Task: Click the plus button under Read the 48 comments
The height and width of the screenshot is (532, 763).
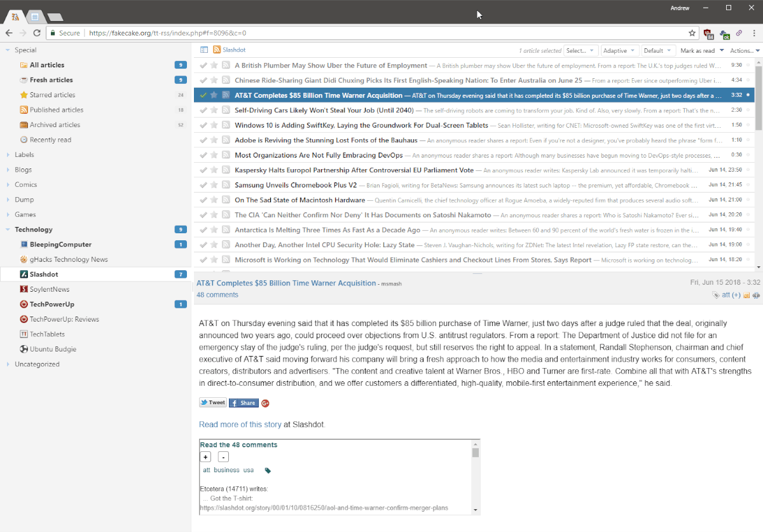Action: [205, 457]
